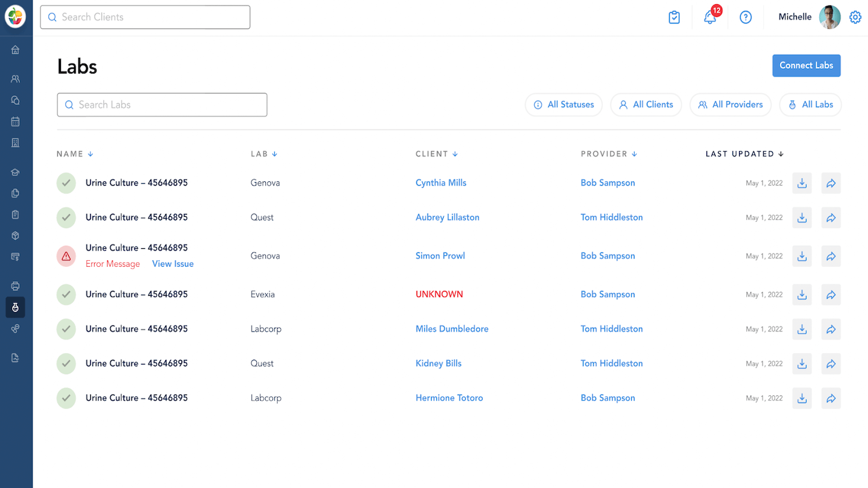This screenshot has width=868, height=488.
Task: Click the Connect Labs button
Action: coord(806,66)
